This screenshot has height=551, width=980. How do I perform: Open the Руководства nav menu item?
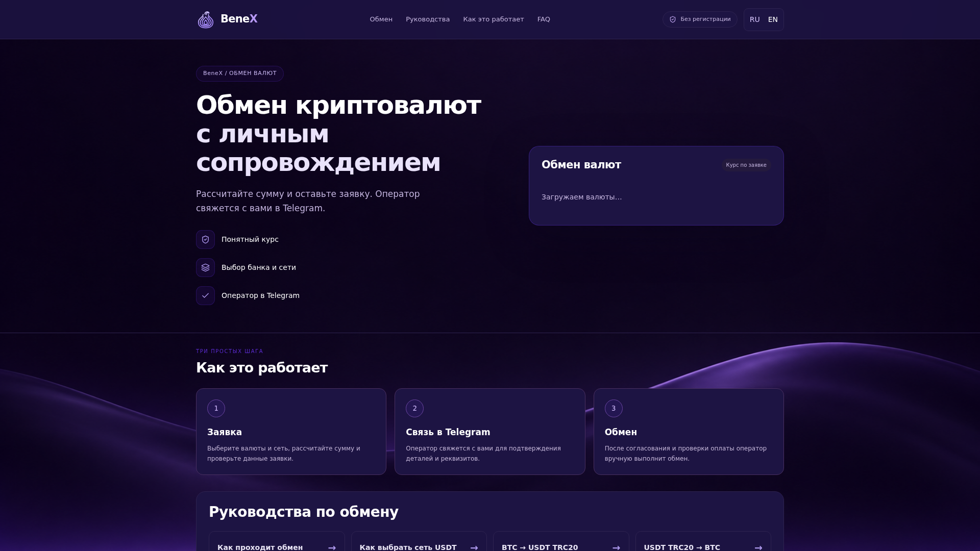[428, 19]
